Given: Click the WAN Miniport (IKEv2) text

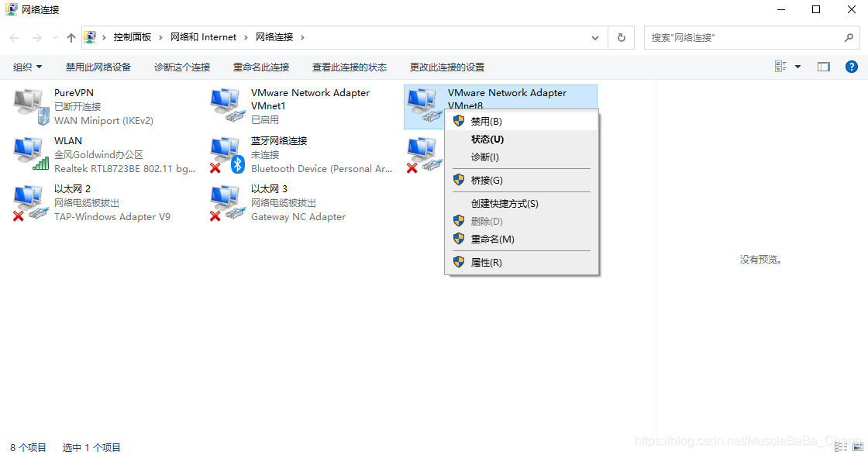Looking at the screenshot, I should tap(104, 120).
